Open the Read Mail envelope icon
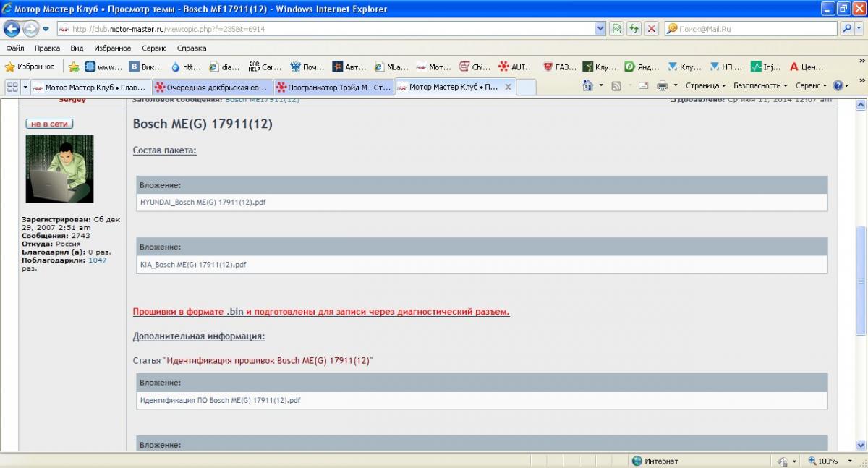The width and height of the screenshot is (868, 468). [643, 85]
